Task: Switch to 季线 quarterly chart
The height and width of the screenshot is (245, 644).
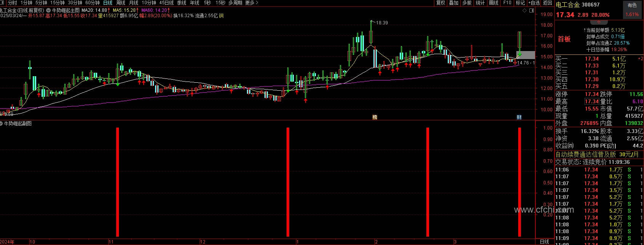Action: (x=182, y=3)
